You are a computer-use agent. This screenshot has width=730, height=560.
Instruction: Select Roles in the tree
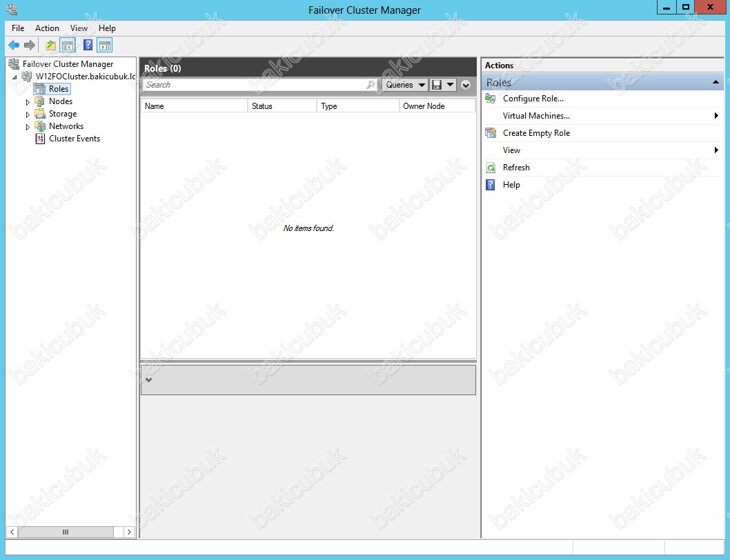click(59, 89)
